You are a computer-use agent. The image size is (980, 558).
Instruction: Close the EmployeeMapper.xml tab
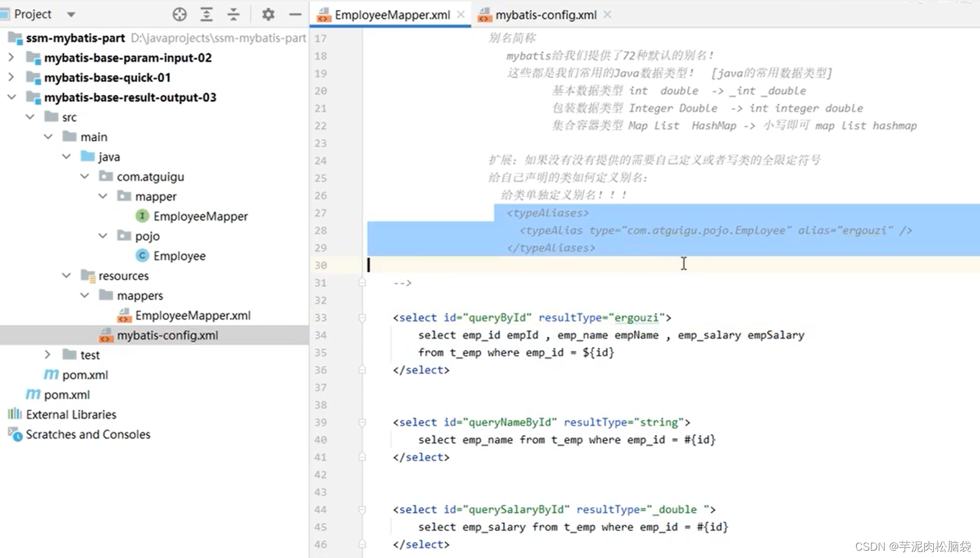(461, 15)
